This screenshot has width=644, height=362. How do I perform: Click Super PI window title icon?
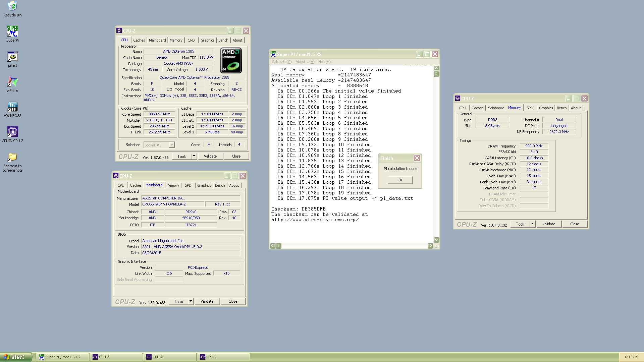coord(273,54)
